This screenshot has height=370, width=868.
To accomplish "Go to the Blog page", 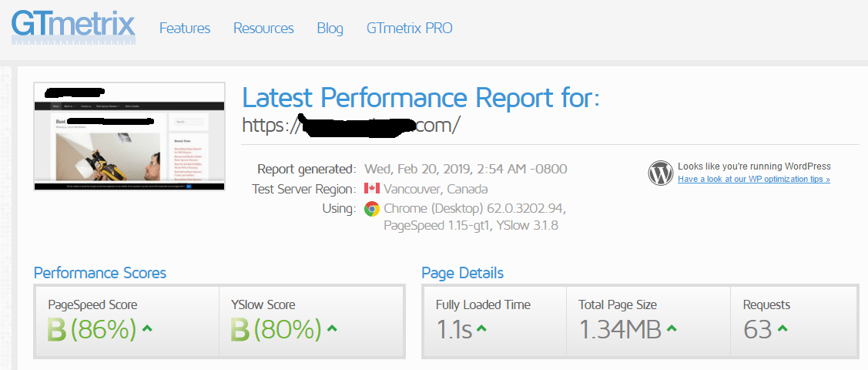I will click(x=330, y=29).
